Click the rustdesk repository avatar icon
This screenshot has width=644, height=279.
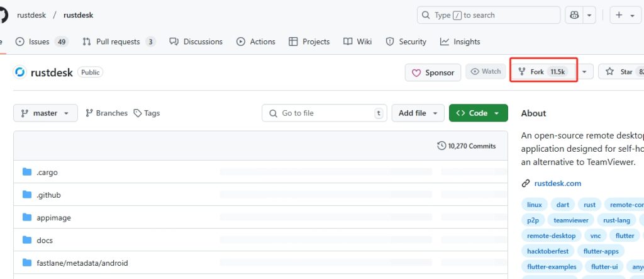[x=19, y=72]
